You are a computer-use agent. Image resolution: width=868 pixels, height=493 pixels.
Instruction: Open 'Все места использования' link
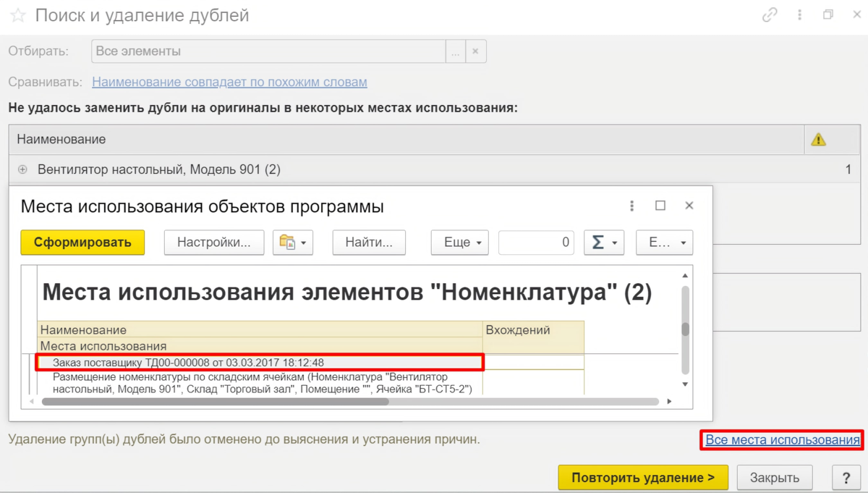pyautogui.click(x=783, y=439)
